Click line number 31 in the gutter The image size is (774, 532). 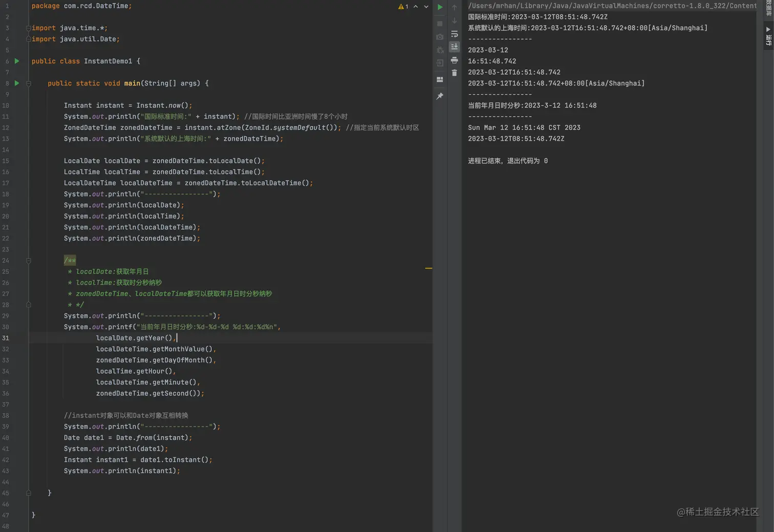click(x=6, y=338)
